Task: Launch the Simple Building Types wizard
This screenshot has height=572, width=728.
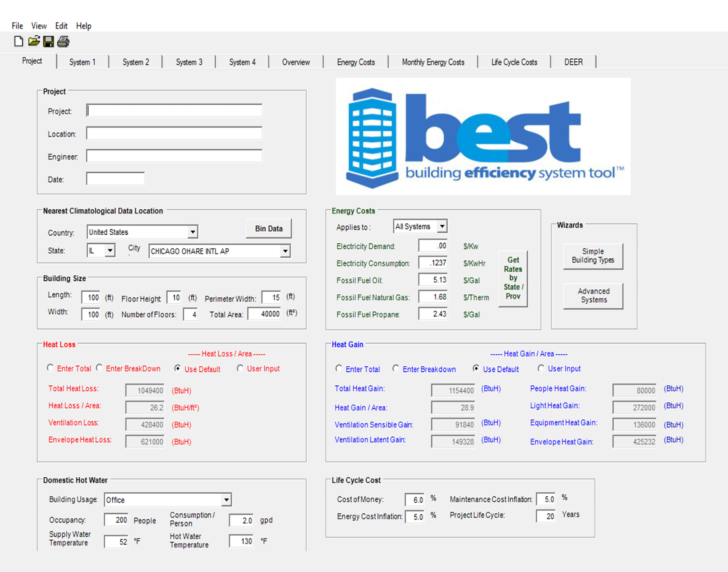Action: 593,256
